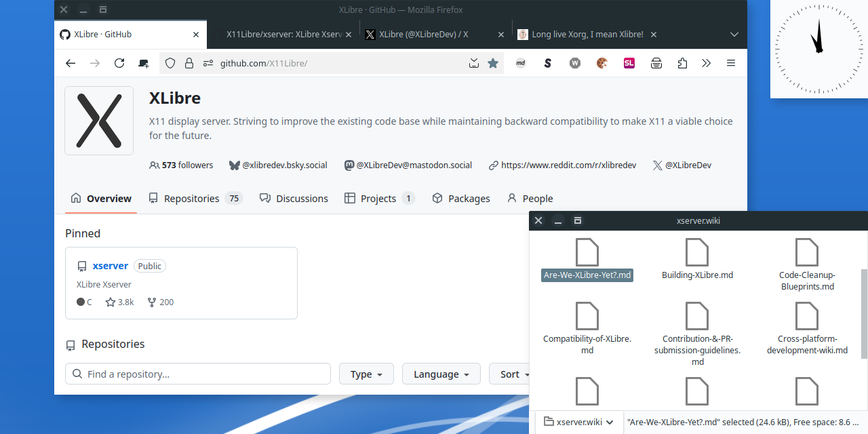
Task: Switch to X11Libre/xserver tab
Action: [x=284, y=35]
